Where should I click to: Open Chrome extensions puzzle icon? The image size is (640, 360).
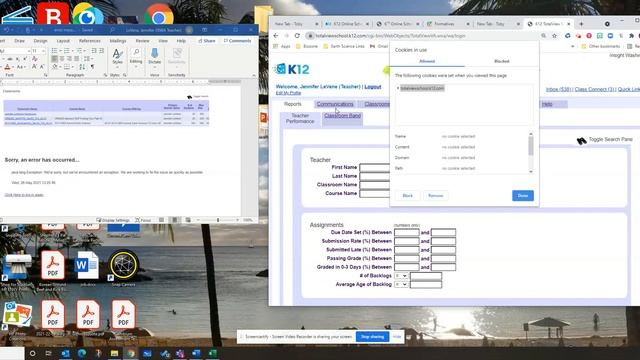pos(631,36)
